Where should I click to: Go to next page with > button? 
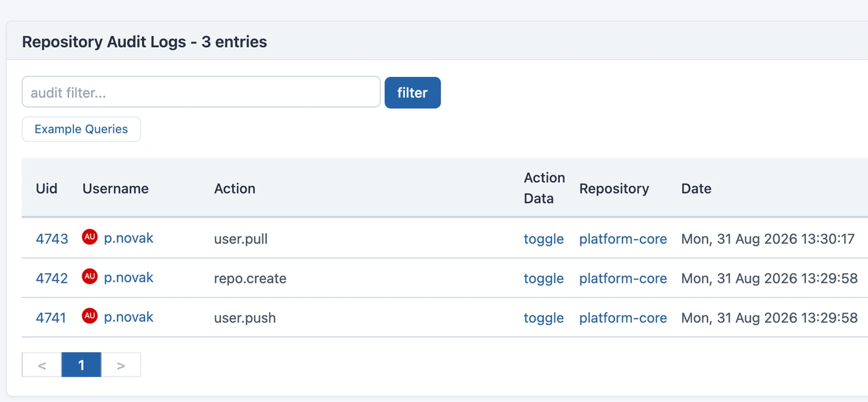point(121,365)
